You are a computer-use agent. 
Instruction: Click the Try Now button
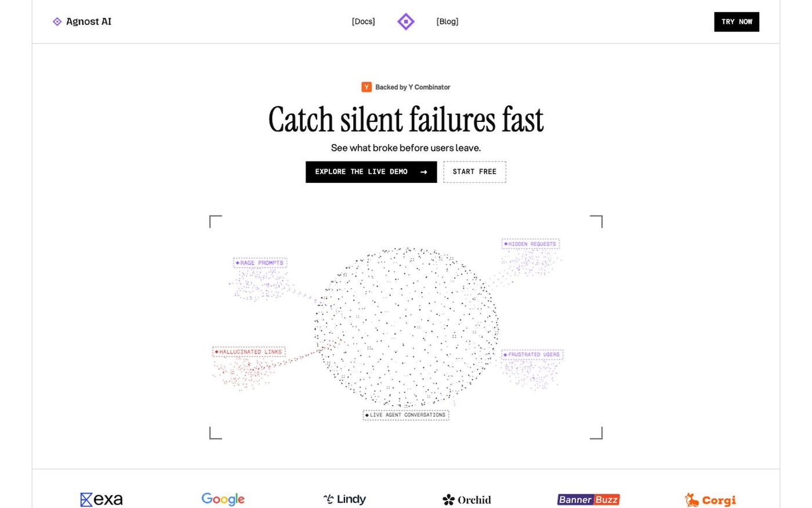click(x=737, y=22)
